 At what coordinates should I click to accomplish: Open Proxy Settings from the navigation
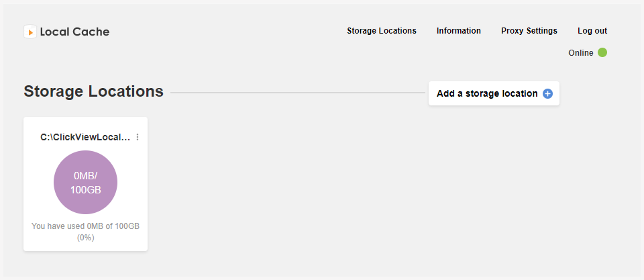[x=529, y=31]
